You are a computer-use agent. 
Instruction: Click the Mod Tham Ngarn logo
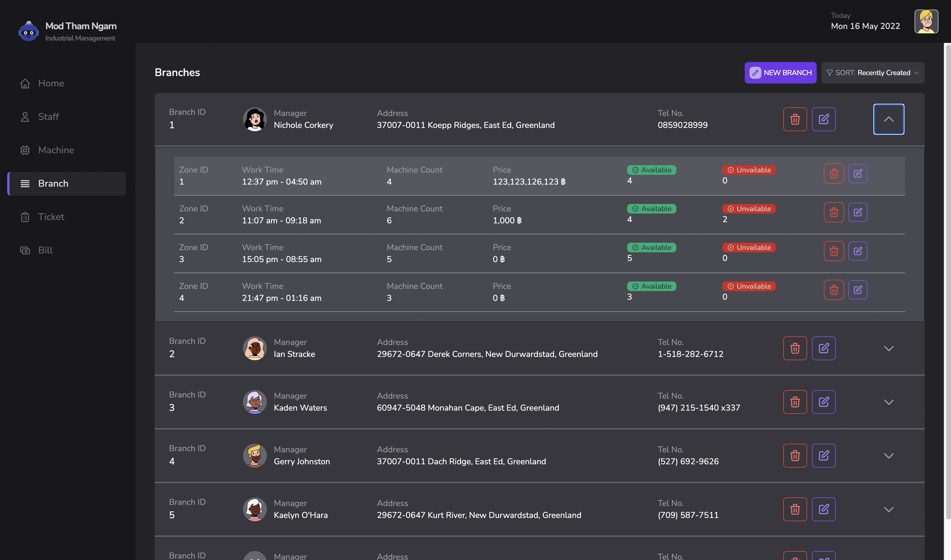[28, 31]
